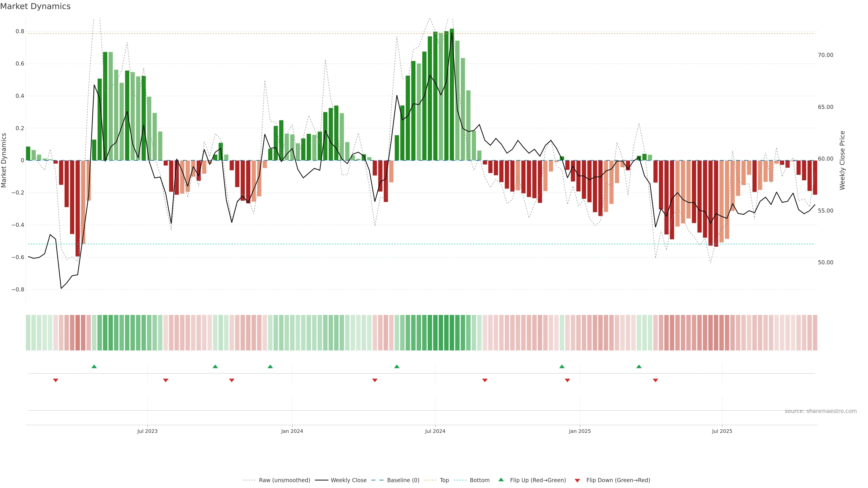Toggle the Bottom legend entry

(x=479, y=480)
